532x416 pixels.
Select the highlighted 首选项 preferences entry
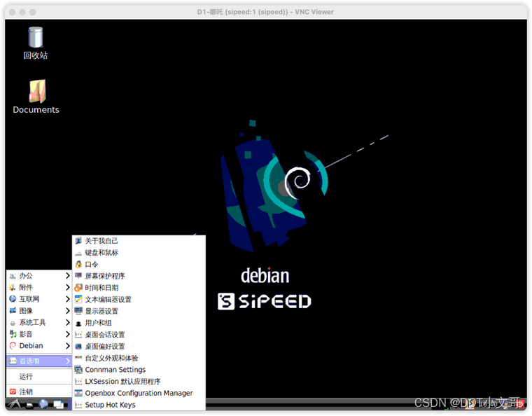(x=39, y=361)
